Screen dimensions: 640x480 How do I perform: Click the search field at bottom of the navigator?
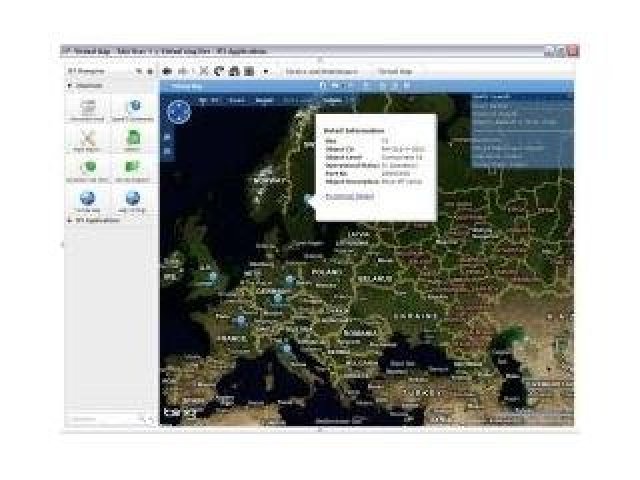[x=108, y=418]
